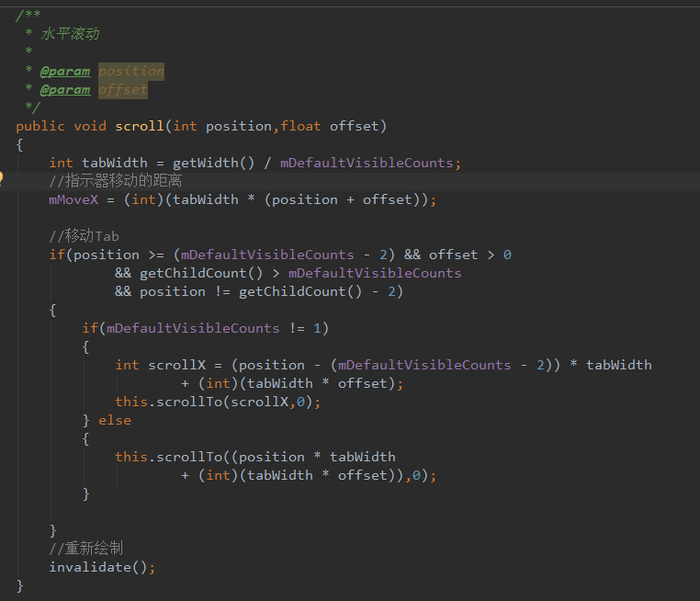Click getChildCount() on the 'position !=' line
Image resolution: width=700 pixels, height=601 pixels.
(300, 291)
